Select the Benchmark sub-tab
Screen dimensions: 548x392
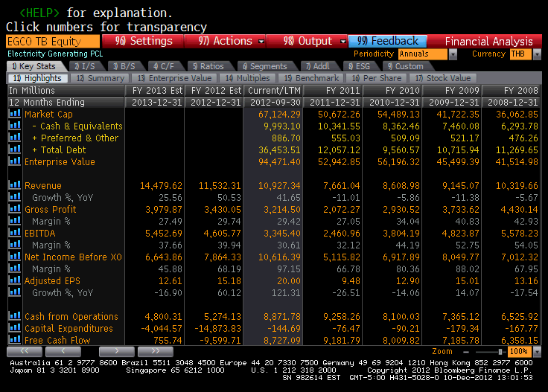311,78
